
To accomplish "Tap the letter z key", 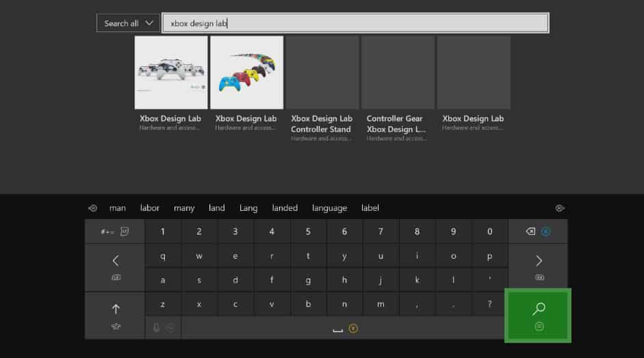I will (x=163, y=304).
